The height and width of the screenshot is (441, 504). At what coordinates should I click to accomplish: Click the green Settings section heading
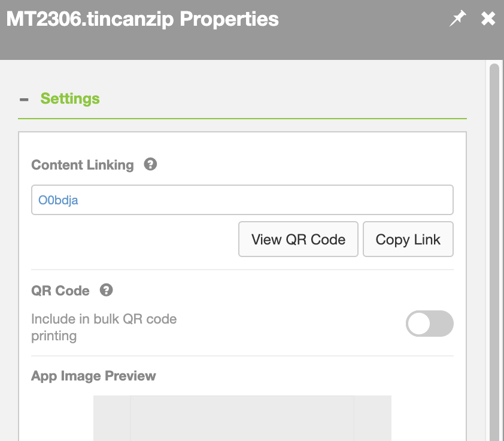(x=70, y=98)
